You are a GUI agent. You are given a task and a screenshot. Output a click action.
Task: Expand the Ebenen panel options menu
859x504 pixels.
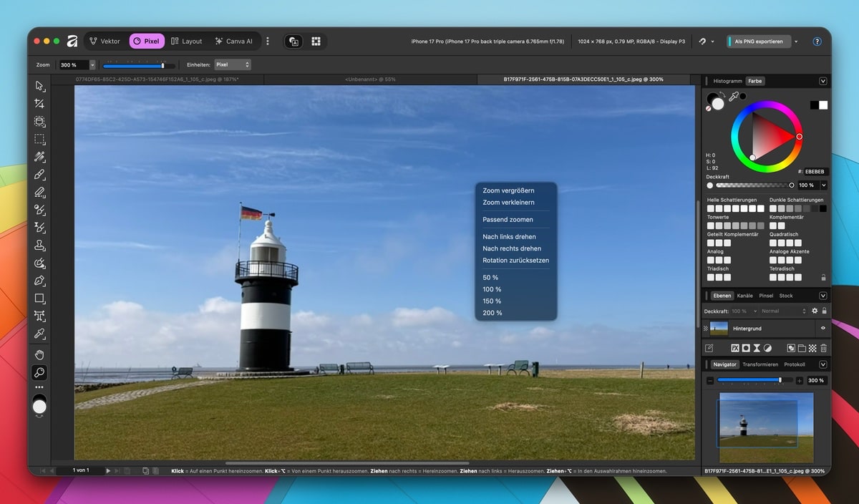pos(823,295)
